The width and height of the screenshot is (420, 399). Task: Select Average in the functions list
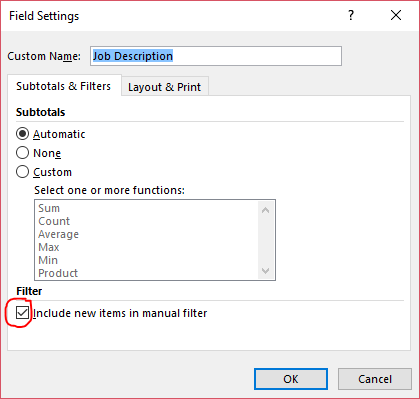tap(147, 234)
